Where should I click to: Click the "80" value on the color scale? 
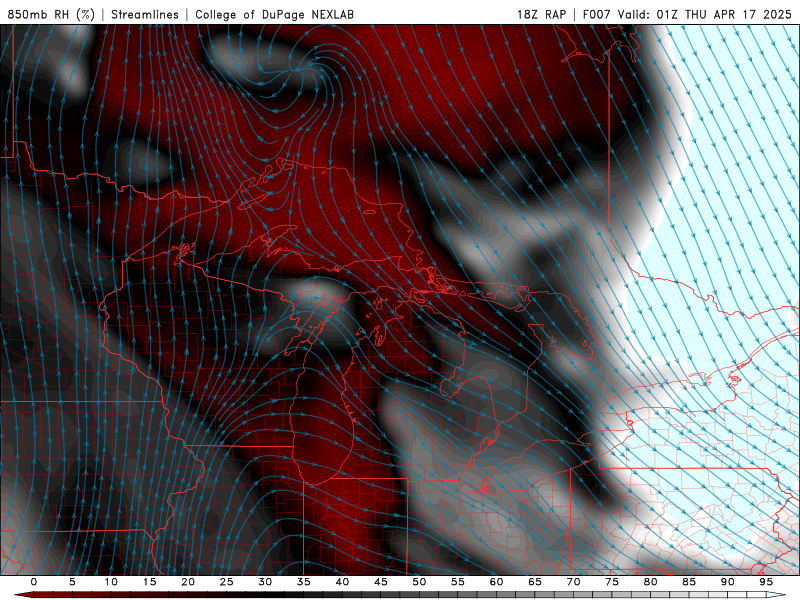650,582
